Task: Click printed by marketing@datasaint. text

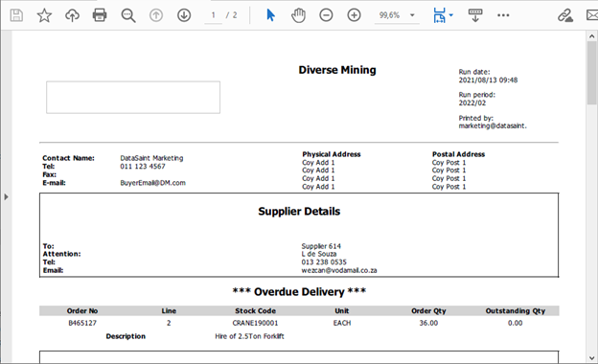Action: (x=493, y=125)
